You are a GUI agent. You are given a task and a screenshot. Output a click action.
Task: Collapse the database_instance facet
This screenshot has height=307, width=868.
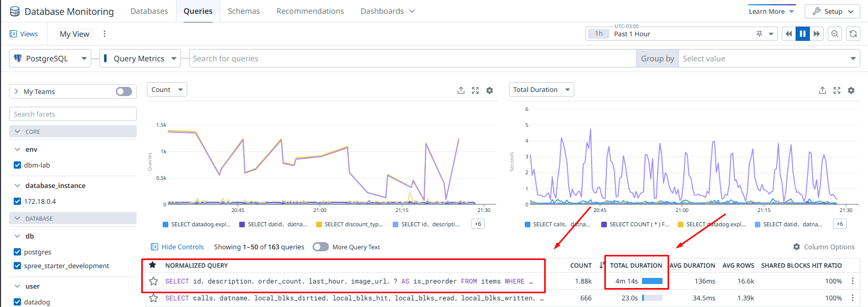17,185
